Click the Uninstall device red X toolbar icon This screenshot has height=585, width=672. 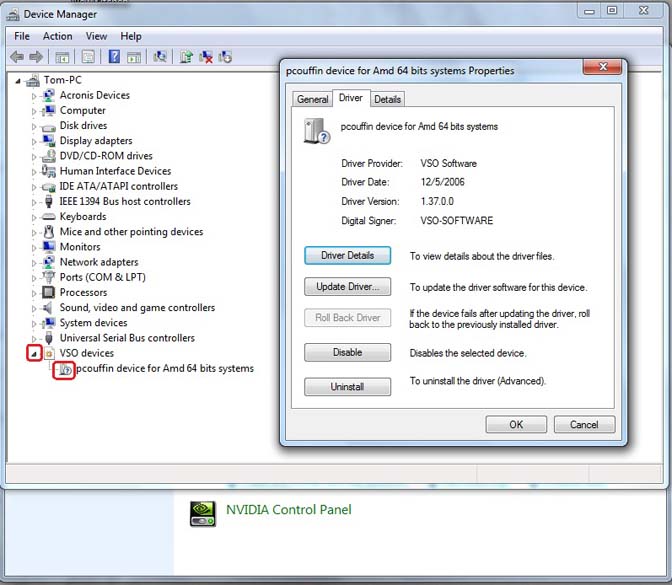click(x=206, y=57)
